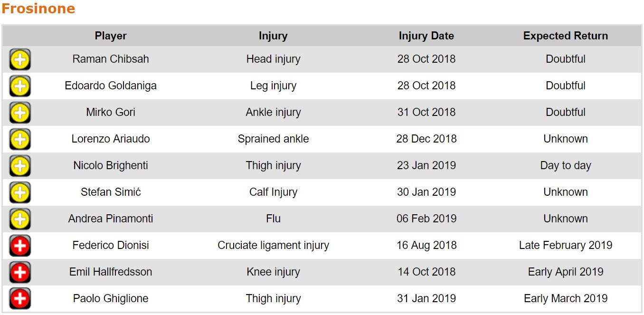Click the Injury column header
The height and width of the screenshot is (315, 644).
273,36
